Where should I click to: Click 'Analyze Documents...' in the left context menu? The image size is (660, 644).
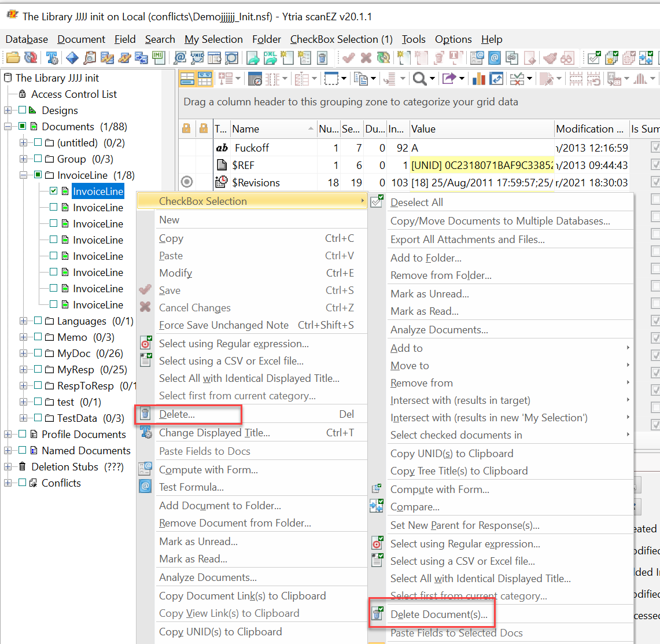click(208, 577)
